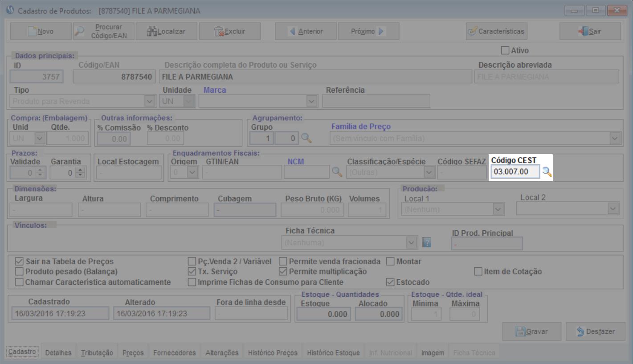Switch to the Preços tab

tap(133, 353)
